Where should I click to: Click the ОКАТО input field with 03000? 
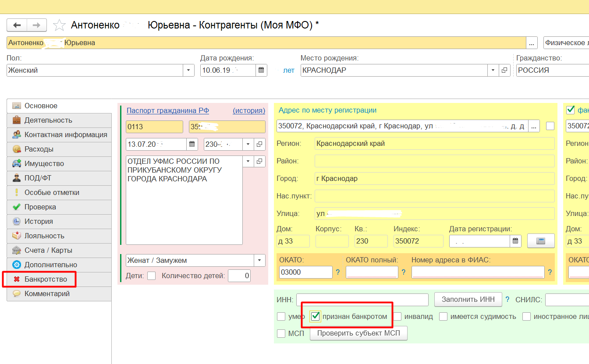pos(305,272)
